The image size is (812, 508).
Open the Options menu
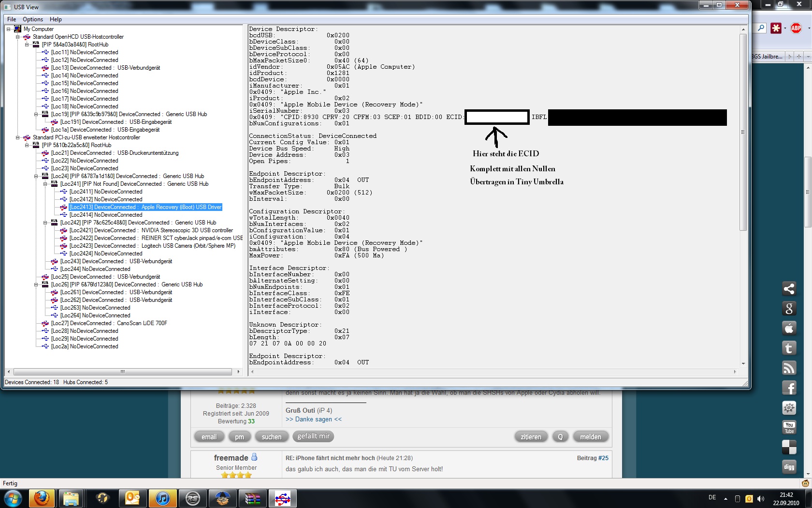point(33,19)
